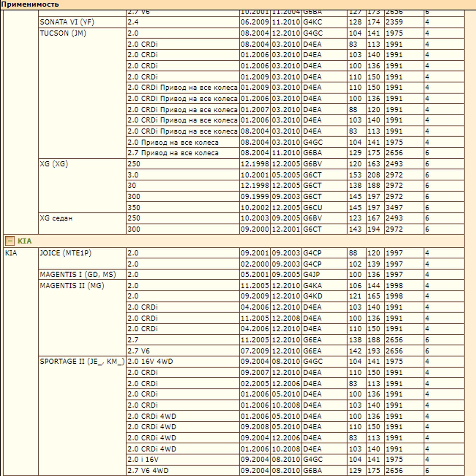Click the MAGENTIS I (GD, MS) cell
The image size is (476, 476).
click(82, 275)
